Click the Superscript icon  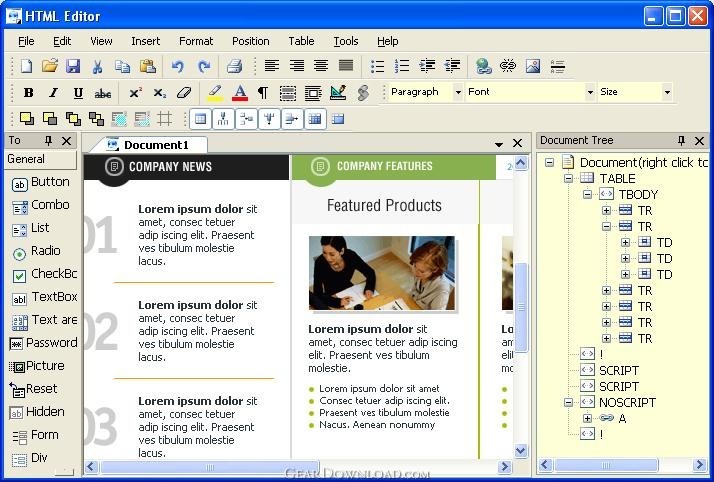tap(135, 93)
